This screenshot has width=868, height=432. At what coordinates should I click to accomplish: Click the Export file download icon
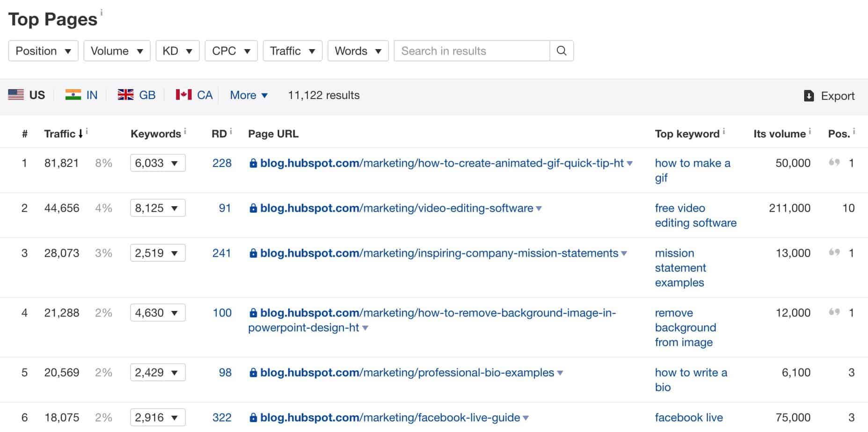point(809,95)
